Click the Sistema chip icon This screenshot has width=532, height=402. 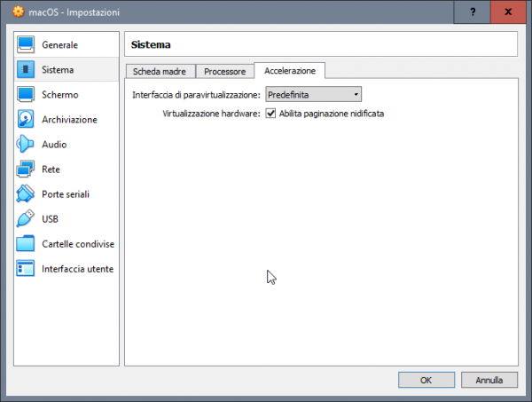pos(26,69)
